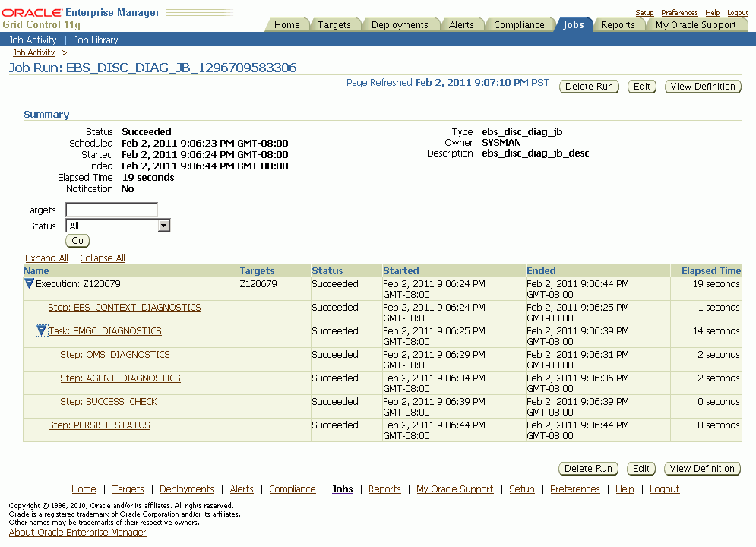Image resolution: width=756 pixels, height=547 pixels.
Task: Open the Home tab
Action: [287, 24]
